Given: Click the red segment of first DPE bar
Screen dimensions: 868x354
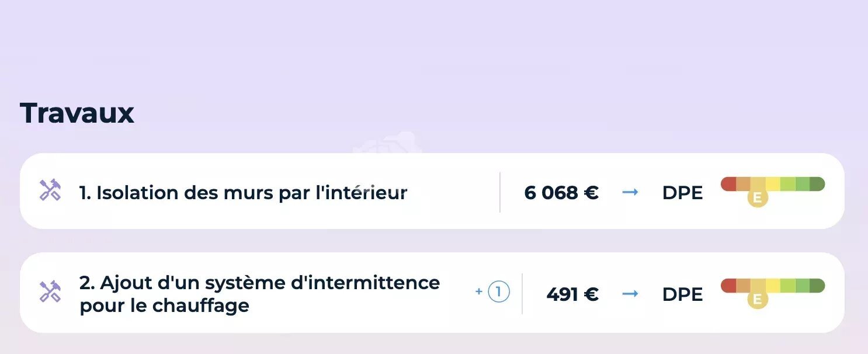Looking at the screenshot, I should click(x=728, y=184).
